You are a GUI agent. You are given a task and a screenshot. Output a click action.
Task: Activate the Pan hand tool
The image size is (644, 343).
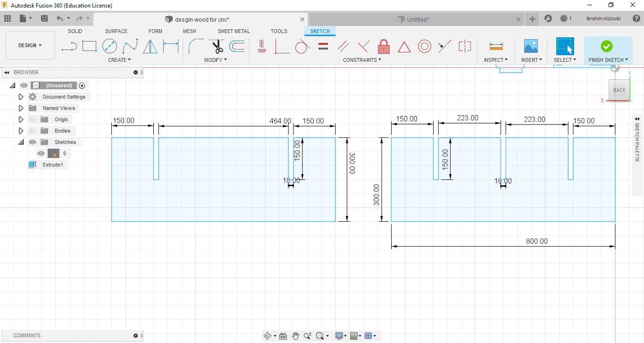point(295,336)
